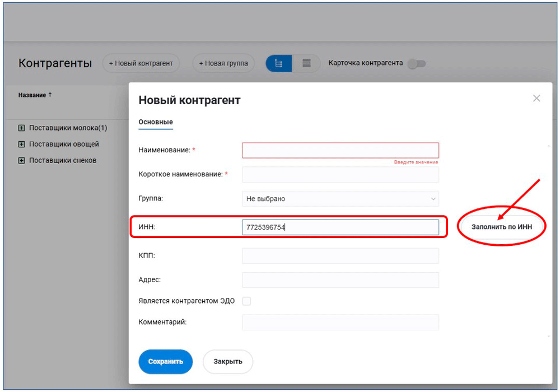Image resolution: width=560 pixels, height=392 pixels.
Task: Click + Новый контрагент button
Action: tap(141, 63)
